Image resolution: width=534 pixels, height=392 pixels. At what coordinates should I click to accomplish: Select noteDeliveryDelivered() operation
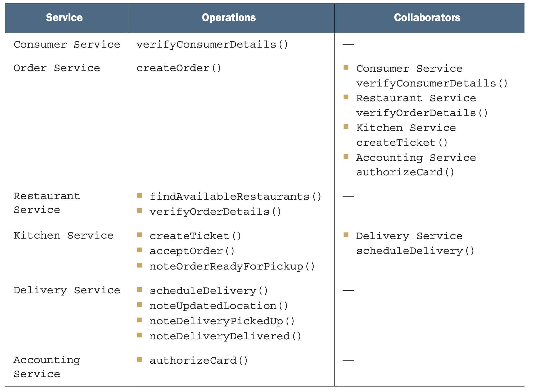[x=225, y=336]
